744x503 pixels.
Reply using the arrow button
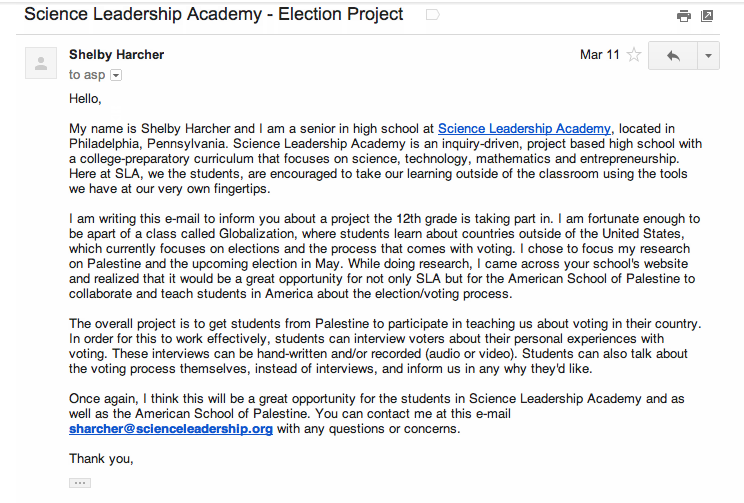(x=672, y=56)
